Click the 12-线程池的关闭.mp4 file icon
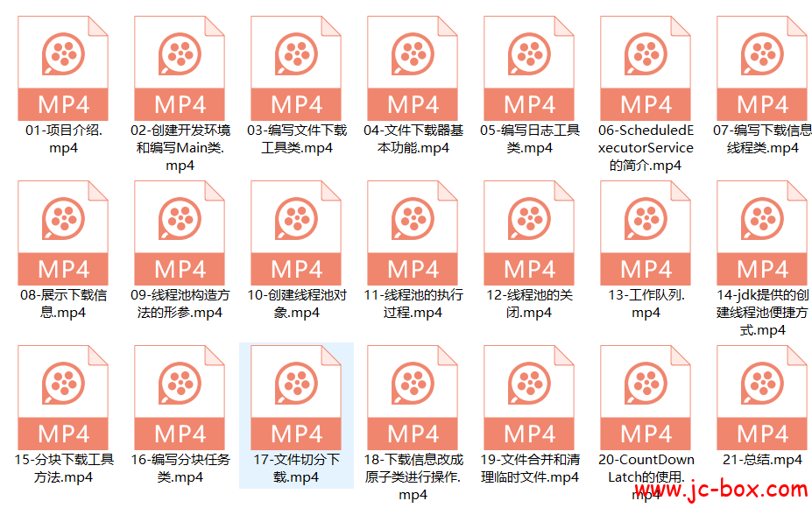This screenshot has height=508, width=812. point(529,233)
